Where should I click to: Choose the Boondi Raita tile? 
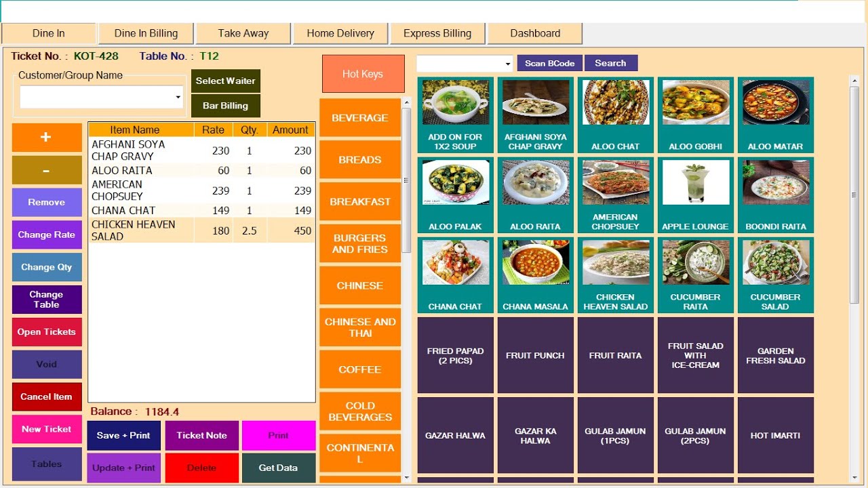click(775, 195)
